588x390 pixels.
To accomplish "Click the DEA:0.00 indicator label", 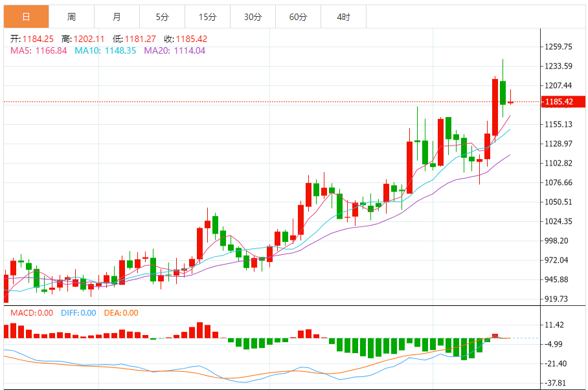I will pyautogui.click(x=121, y=313).
